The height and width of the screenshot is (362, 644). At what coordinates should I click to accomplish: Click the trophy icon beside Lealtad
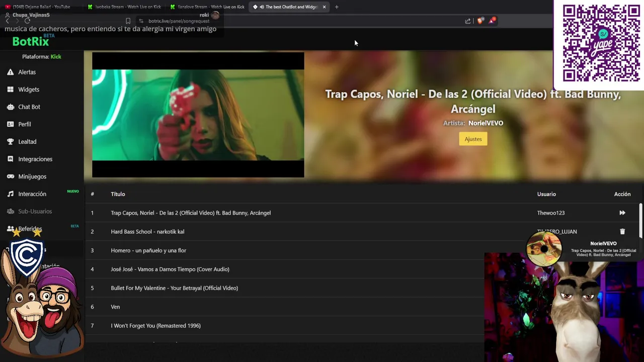(x=10, y=142)
